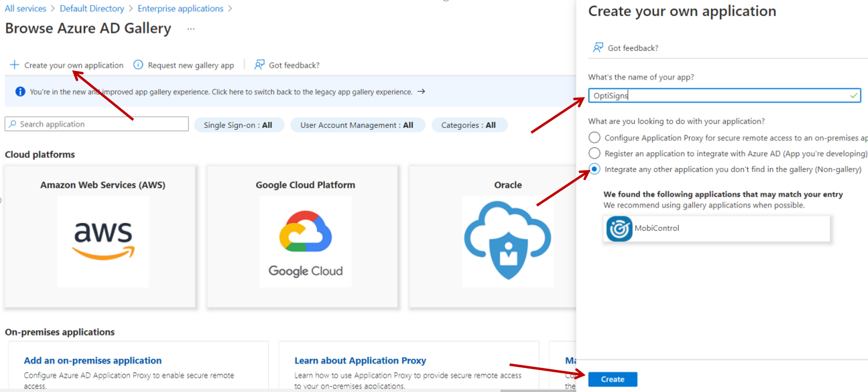The height and width of the screenshot is (392, 868).
Task: Go to All services breadcrumb
Action: (26, 9)
